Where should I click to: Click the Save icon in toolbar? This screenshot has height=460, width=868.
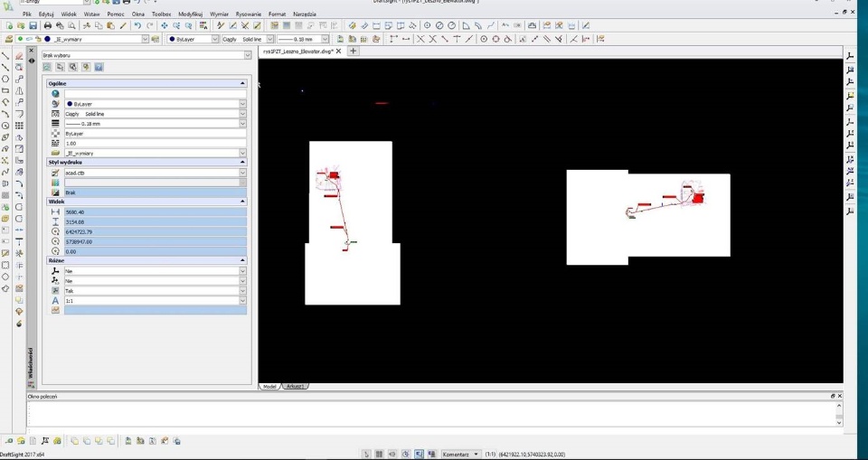pos(33,25)
